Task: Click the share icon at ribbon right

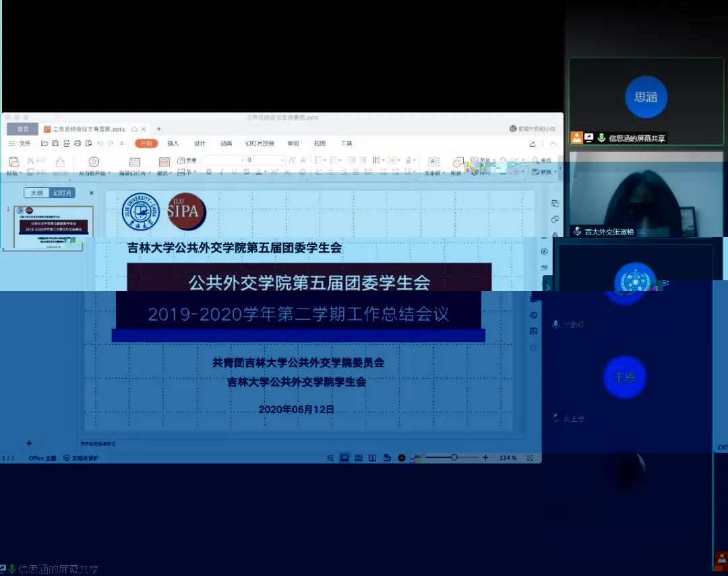Action: [533, 144]
